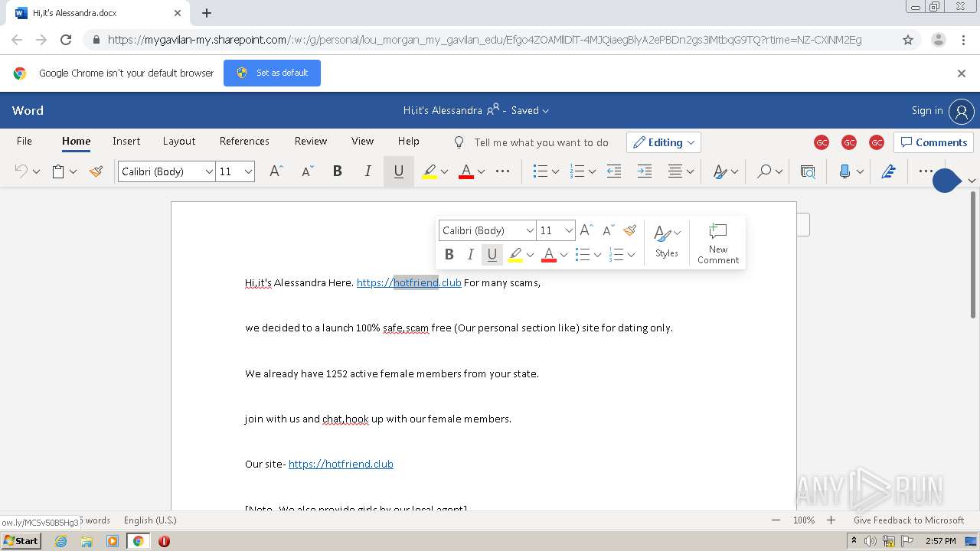Click the Paste clipboard icon

(58, 171)
